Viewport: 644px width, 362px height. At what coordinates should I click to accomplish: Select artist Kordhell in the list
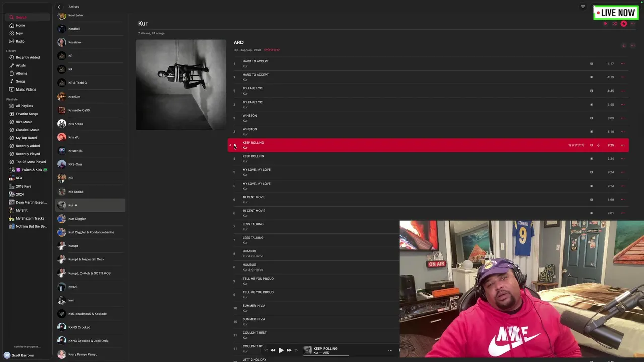91,29
